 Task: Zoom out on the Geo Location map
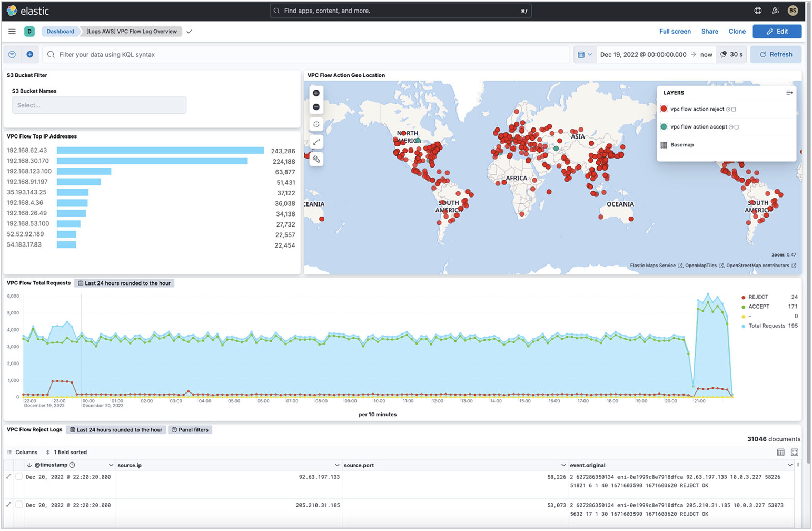316,106
